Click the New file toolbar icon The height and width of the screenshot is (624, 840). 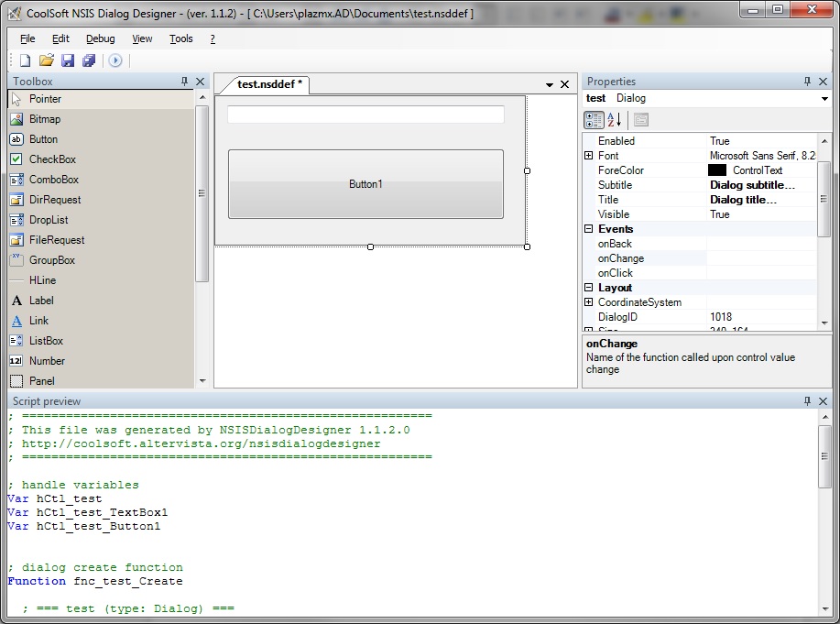(x=25, y=60)
